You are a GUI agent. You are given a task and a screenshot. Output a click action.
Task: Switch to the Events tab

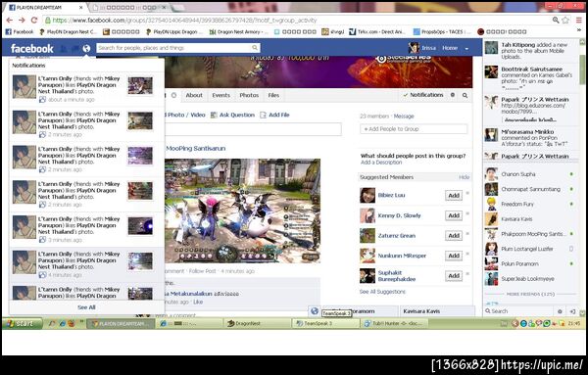point(221,95)
